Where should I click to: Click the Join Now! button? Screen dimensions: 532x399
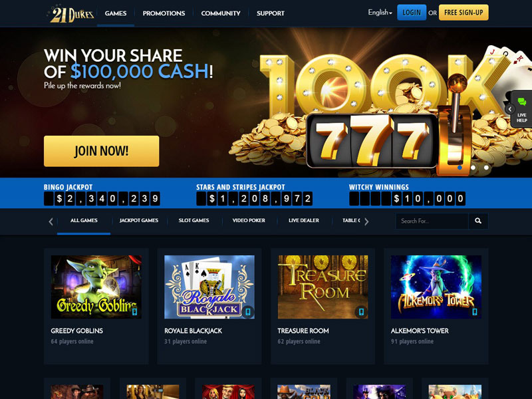(x=102, y=151)
